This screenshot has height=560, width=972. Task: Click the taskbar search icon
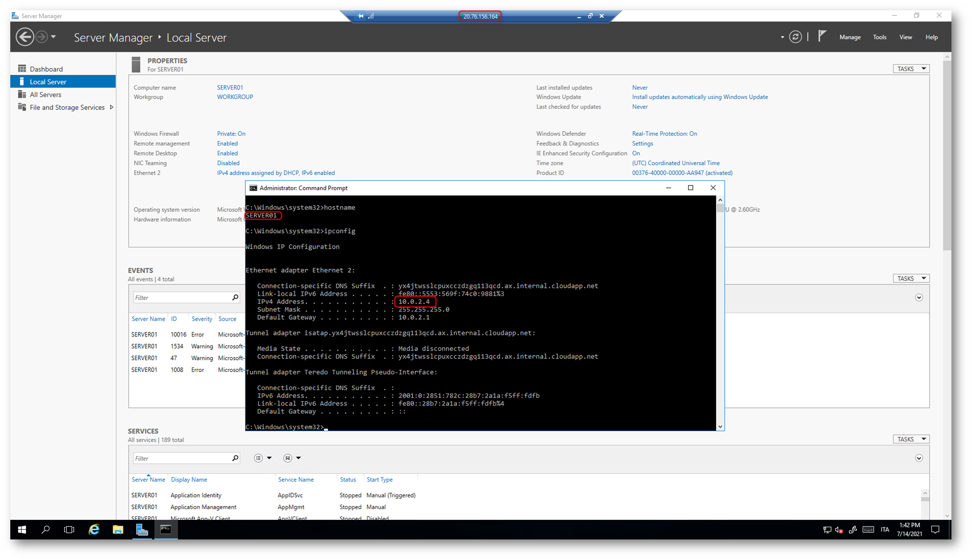pos(46,530)
